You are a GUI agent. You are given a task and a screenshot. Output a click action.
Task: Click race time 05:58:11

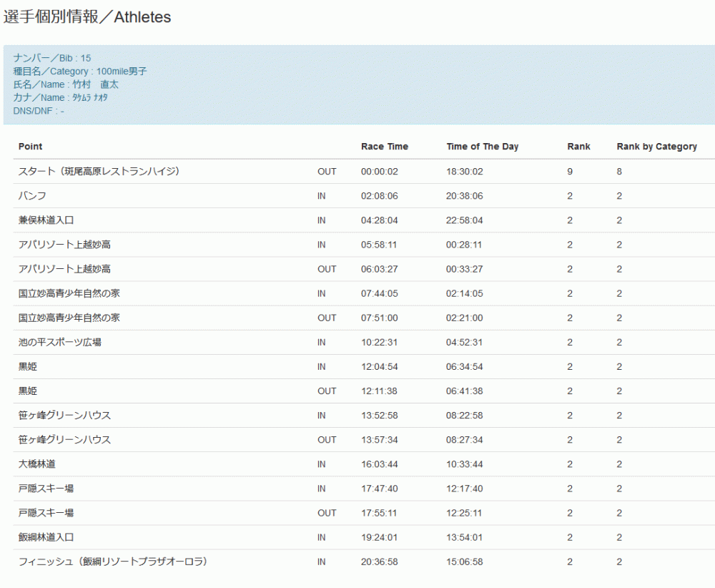[379, 245]
